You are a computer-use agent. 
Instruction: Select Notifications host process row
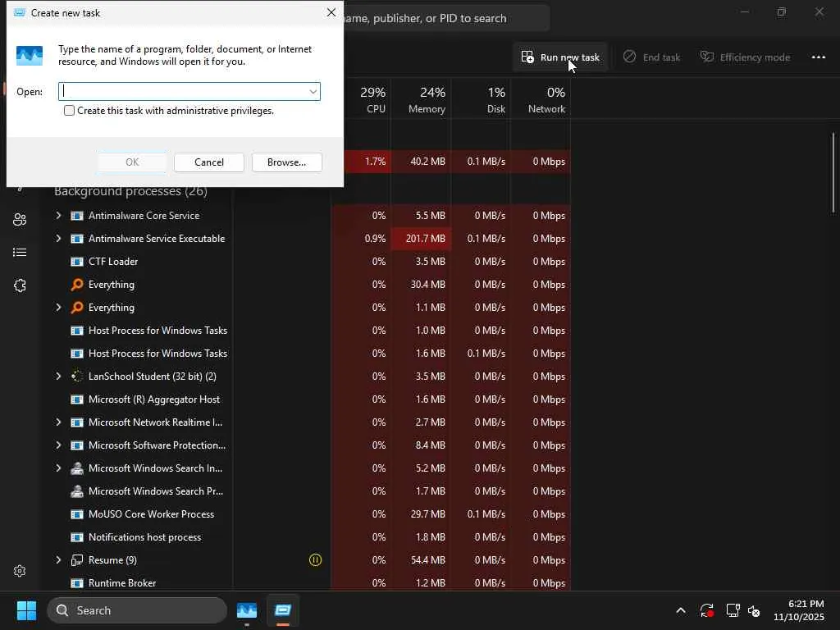[312, 537]
